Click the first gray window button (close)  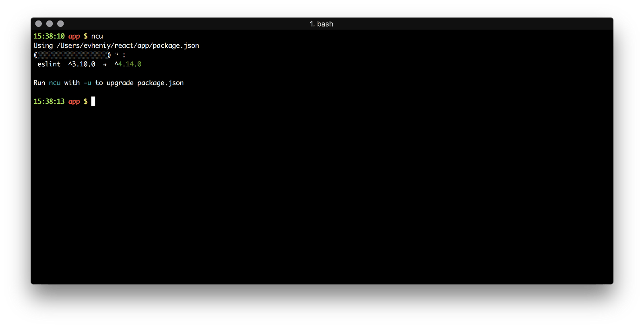[39, 24]
